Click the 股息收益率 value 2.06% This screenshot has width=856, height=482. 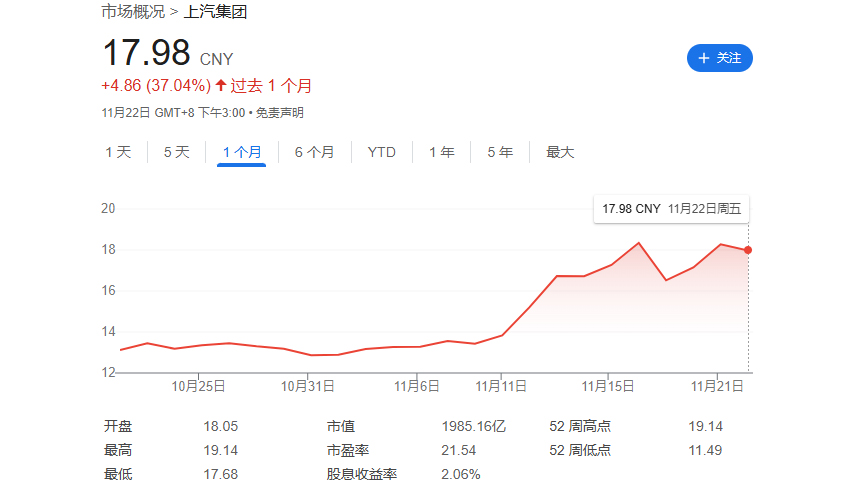tap(461, 474)
